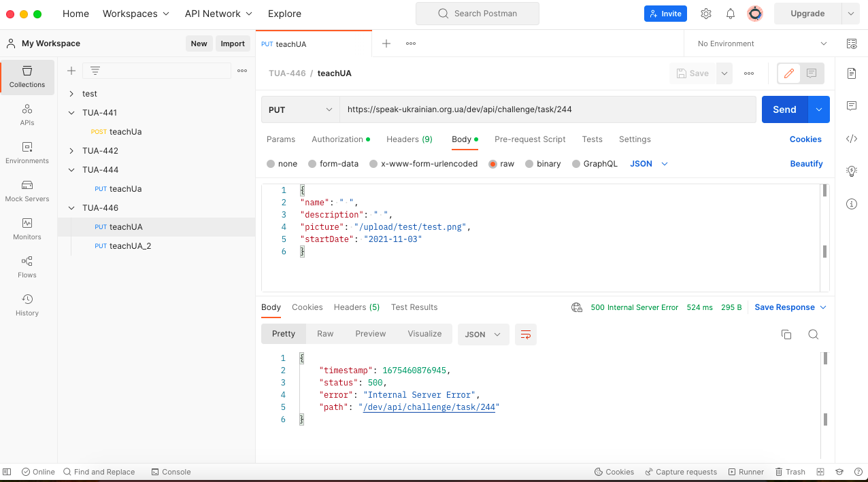Switch to the Raw response view
The image size is (868, 482).
325,334
